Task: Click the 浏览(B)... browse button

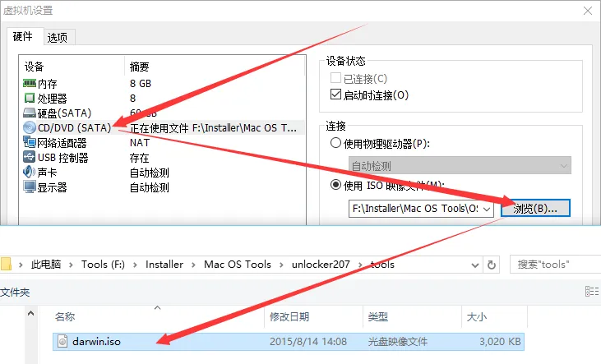Action: click(x=535, y=209)
